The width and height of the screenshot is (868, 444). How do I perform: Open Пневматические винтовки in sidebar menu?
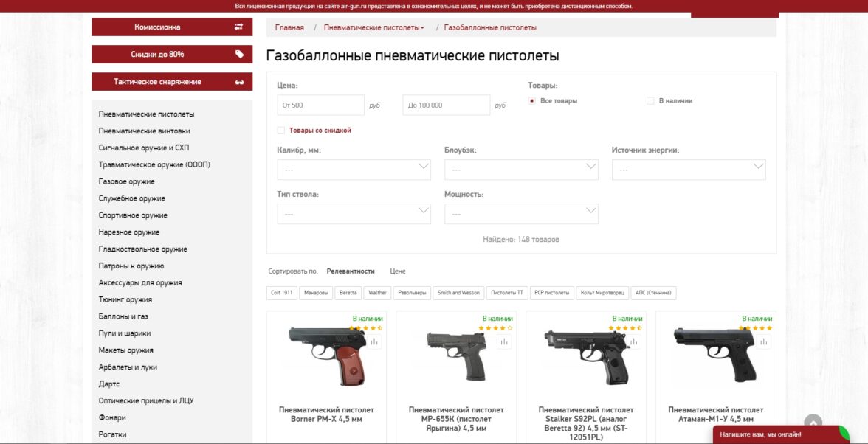pos(145,131)
